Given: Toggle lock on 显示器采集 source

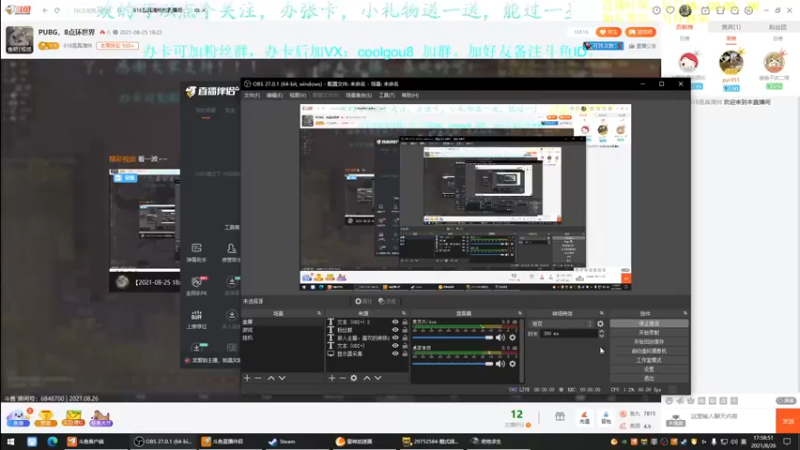Looking at the screenshot, I should click(x=405, y=354).
